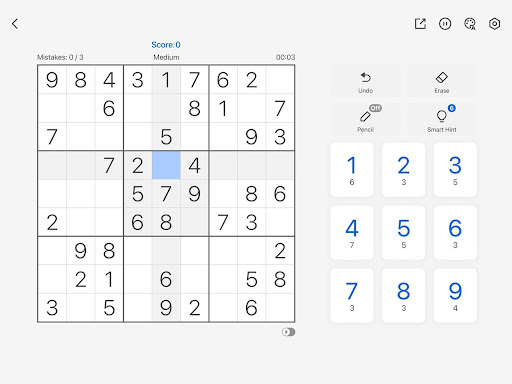Screen dimensions: 512x384
Task: Select the highlighted blue empty cell
Action: tap(166, 165)
